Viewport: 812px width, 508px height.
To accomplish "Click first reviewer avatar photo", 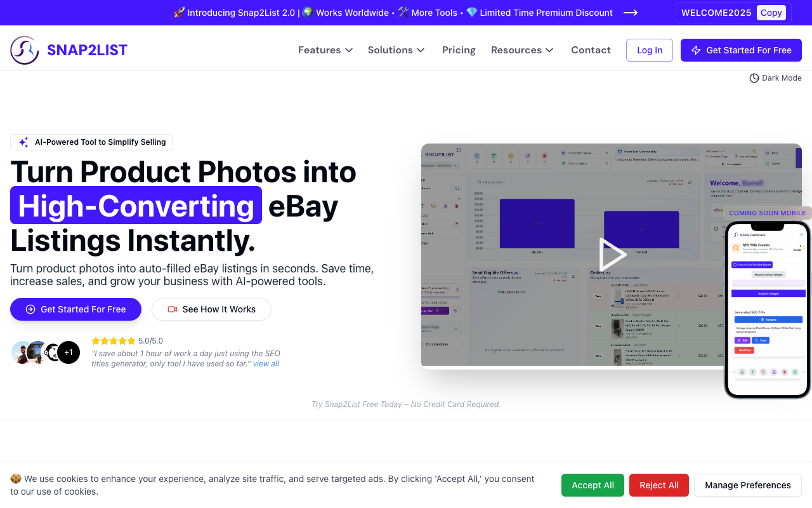I will 22,352.
